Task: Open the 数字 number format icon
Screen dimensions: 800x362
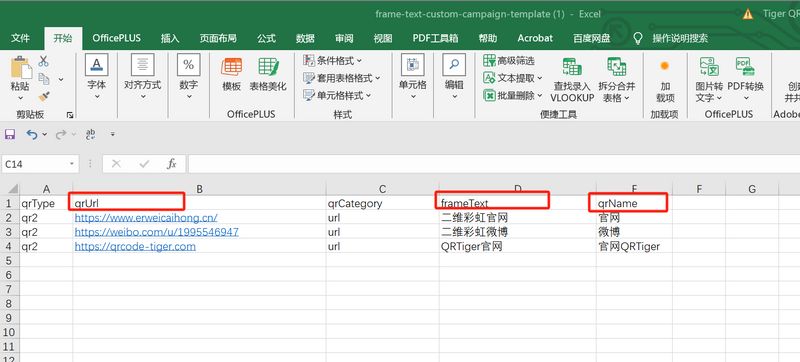Action: (189, 65)
